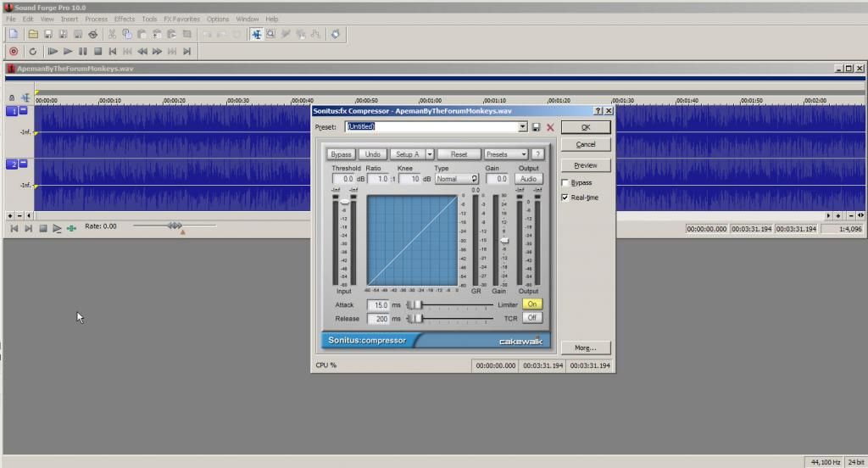Click the New file icon
Image resolution: width=868 pixels, height=468 pixels.
(x=13, y=34)
